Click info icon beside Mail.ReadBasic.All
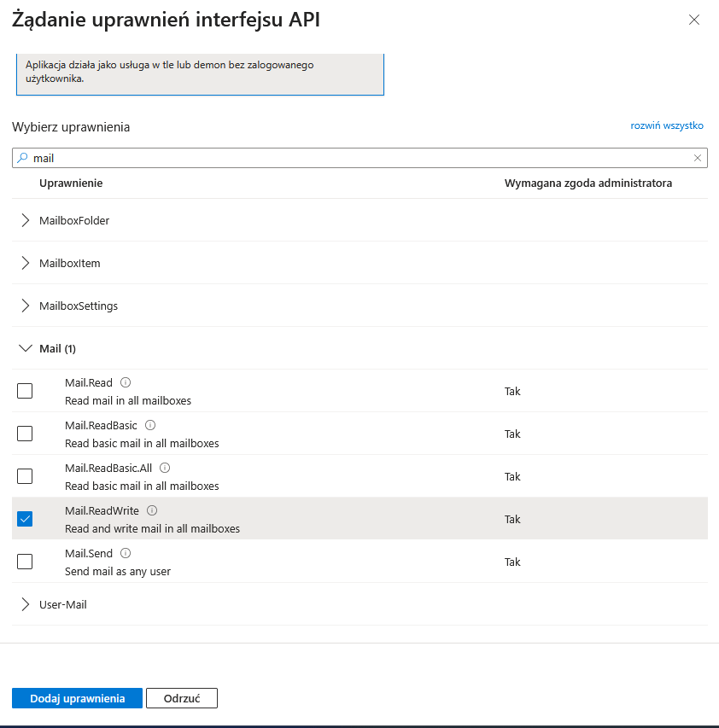 165,468
